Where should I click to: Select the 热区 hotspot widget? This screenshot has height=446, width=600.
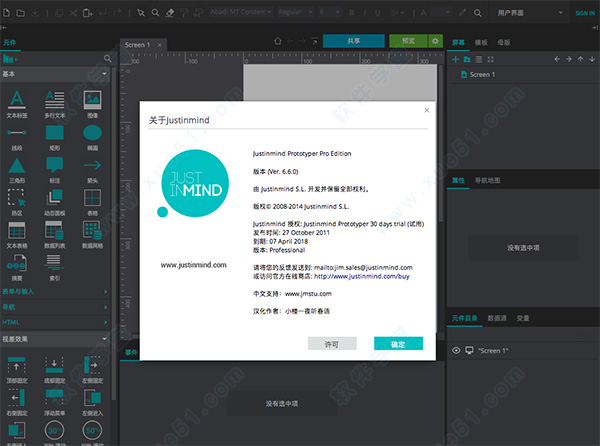tap(17, 203)
